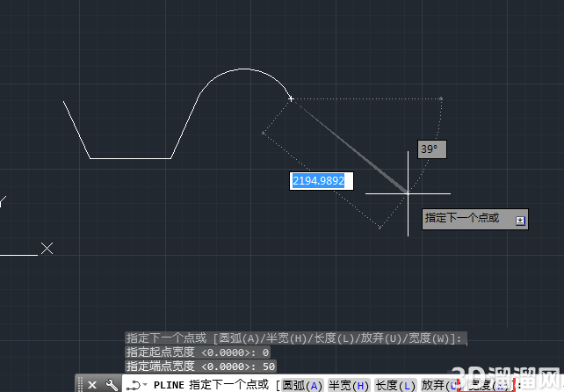
Task: Choose the 半宽(H) halfwidth option
Action: tap(349, 386)
